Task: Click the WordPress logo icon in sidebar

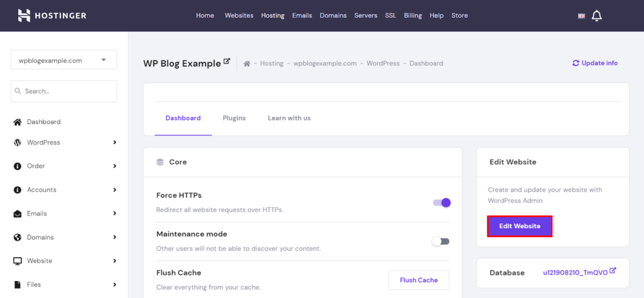Action: pyautogui.click(x=17, y=143)
